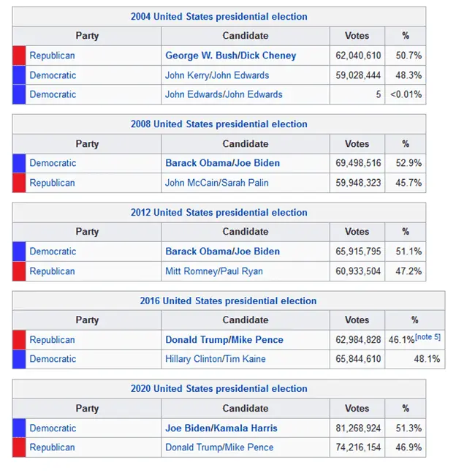Image resolution: width=456 pixels, height=476 pixels.
Task: Click the Democratic party link in the 2020 table
Action: coord(53,428)
